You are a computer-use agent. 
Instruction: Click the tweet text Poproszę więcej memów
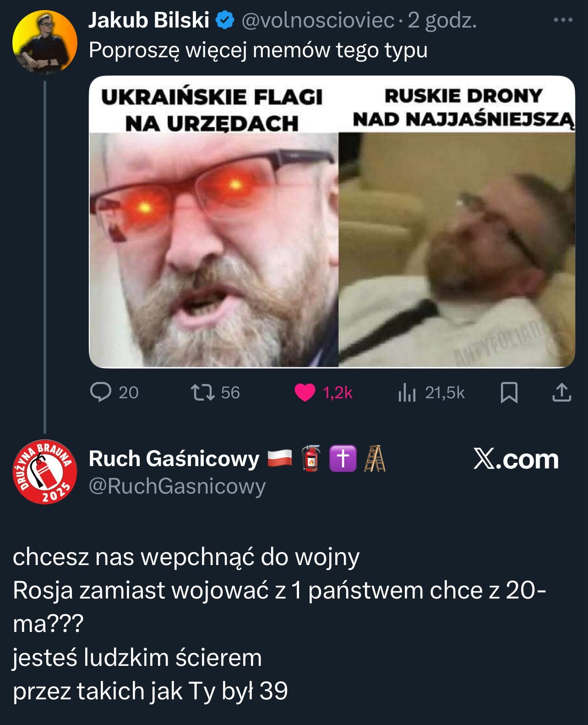click(258, 50)
